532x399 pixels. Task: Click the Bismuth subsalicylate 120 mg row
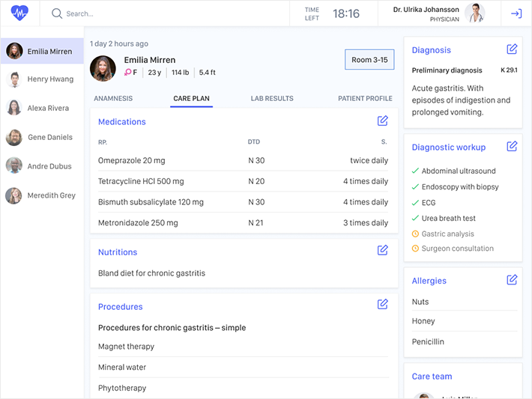(243, 202)
